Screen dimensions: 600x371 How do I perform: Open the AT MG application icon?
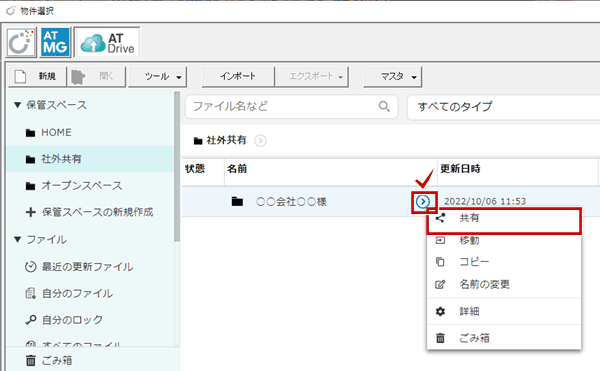pyautogui.click(x=55, y=42)
